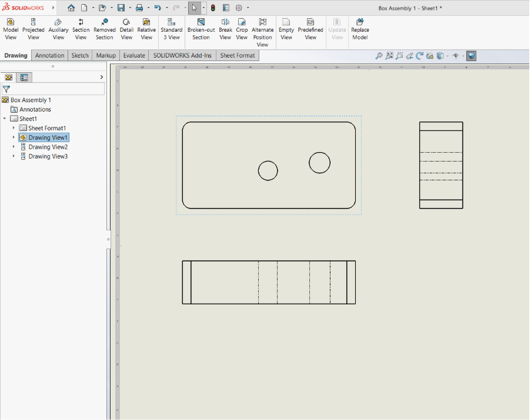Open the Select tool dropdown arrow

[x=203, y=8]
